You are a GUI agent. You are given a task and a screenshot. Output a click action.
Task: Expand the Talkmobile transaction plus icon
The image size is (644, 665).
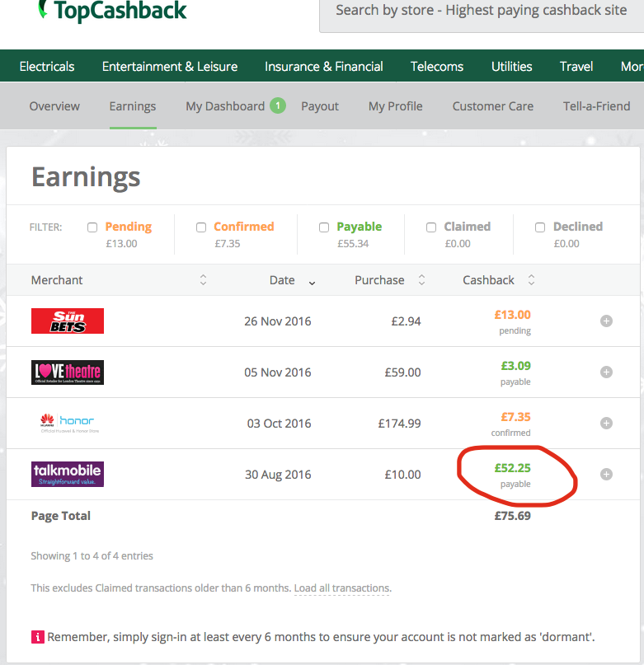tap(606, 475)
